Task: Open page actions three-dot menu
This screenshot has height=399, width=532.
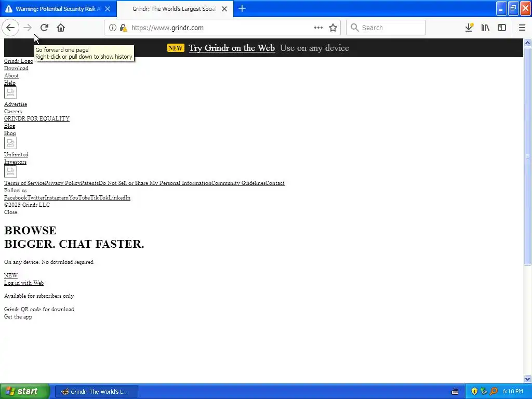Action: (318, 28)
